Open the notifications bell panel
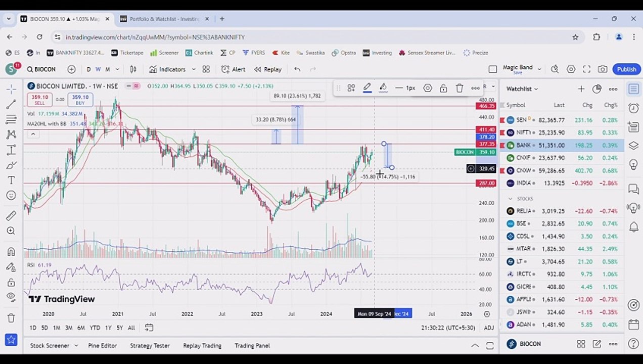Screen dimensions: 643x364 tap(633, 227)
